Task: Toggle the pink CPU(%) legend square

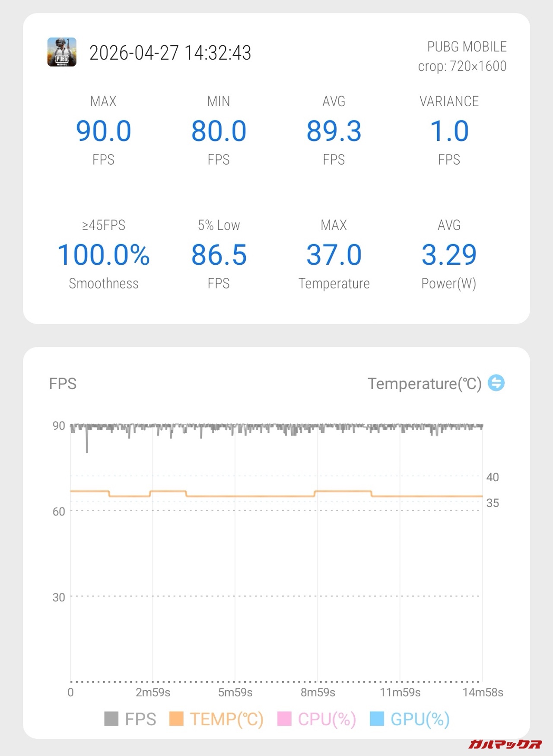Action: (x=284, y=719)
